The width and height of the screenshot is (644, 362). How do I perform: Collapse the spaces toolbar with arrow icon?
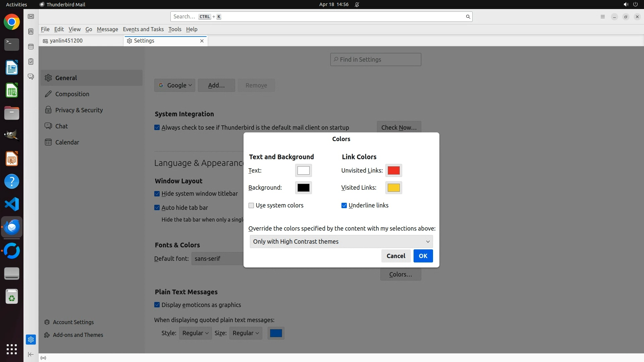coord(31,354)
